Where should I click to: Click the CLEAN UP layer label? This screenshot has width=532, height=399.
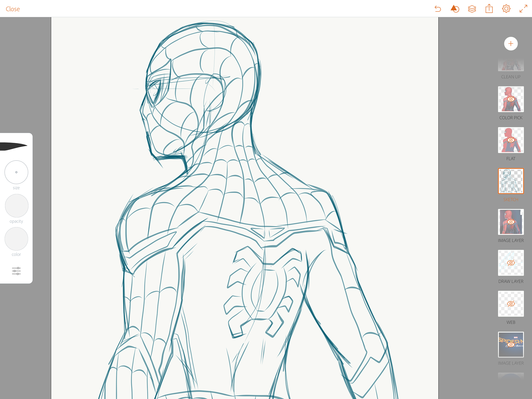click(511, 77)
